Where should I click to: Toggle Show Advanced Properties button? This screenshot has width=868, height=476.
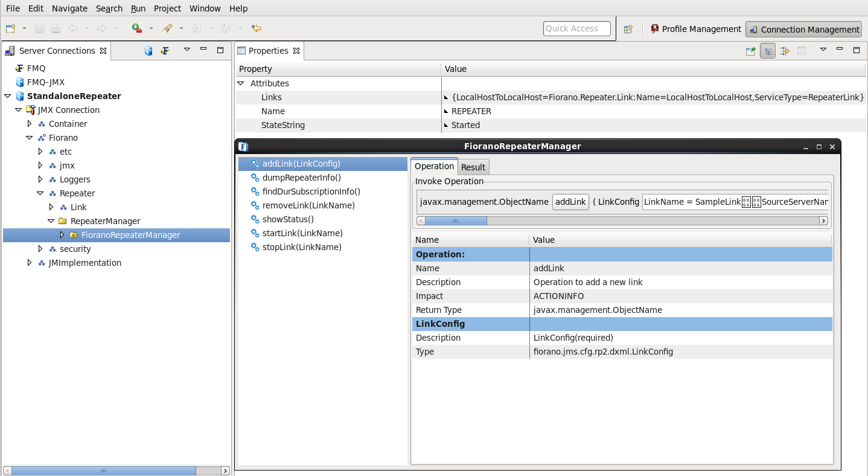tap(784, 51)
